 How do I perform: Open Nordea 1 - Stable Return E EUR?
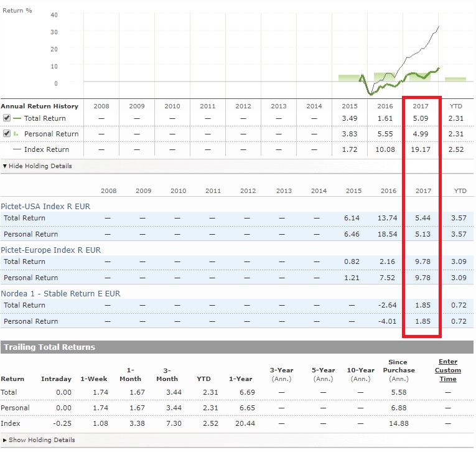point(61,293)
